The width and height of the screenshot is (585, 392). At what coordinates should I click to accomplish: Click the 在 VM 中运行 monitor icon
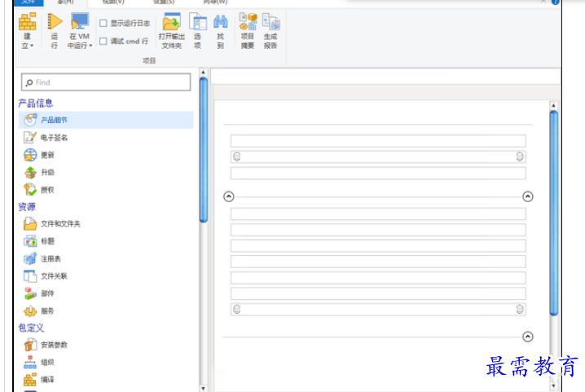tap(80, 21)
